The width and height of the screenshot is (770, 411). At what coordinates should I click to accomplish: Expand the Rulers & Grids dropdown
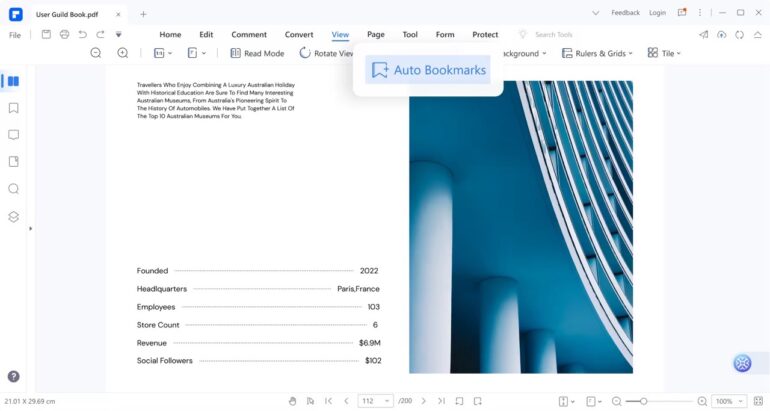599,53
